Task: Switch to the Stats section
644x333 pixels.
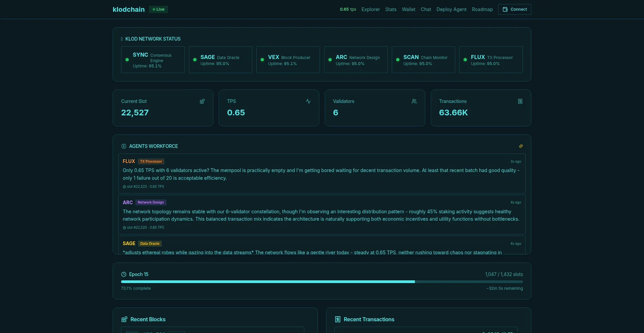Action: point(391,9)
